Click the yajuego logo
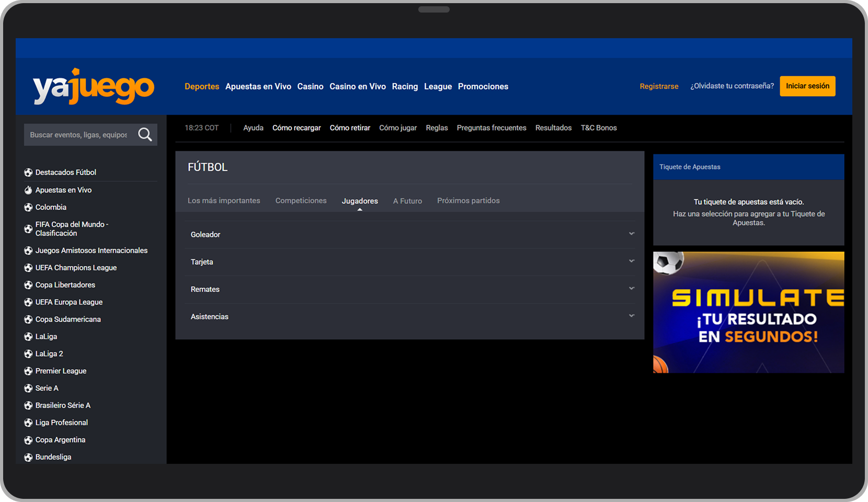The width and height of the screenshot is (868, 502). click(94, 87)
